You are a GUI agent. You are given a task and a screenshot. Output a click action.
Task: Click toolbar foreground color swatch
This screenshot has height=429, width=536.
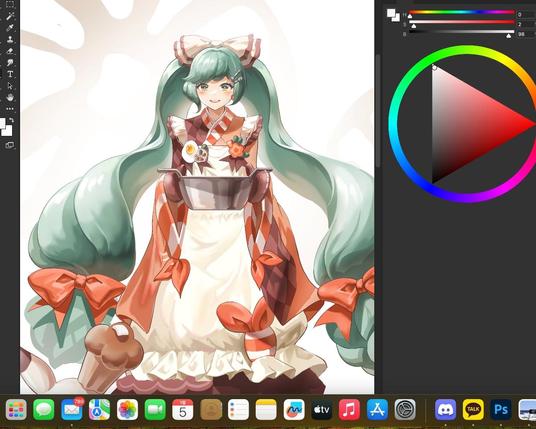click(x=2, y=124)
